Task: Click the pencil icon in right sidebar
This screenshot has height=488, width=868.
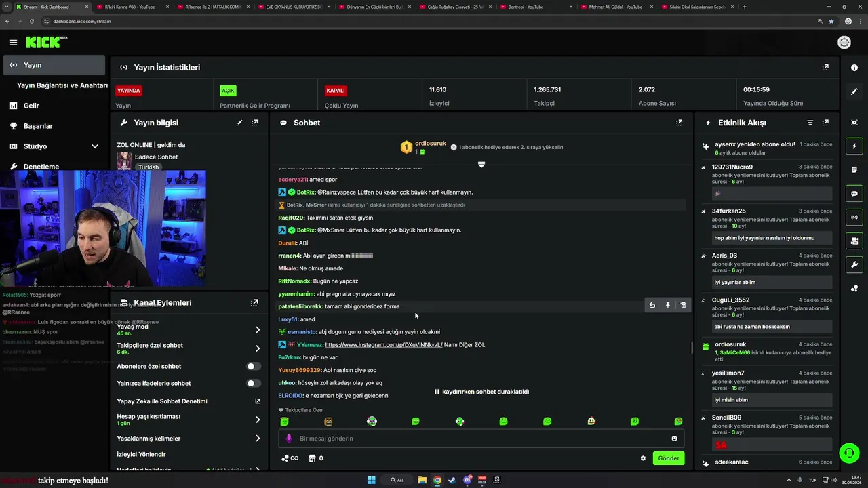Action: click(x=854, y=91)
